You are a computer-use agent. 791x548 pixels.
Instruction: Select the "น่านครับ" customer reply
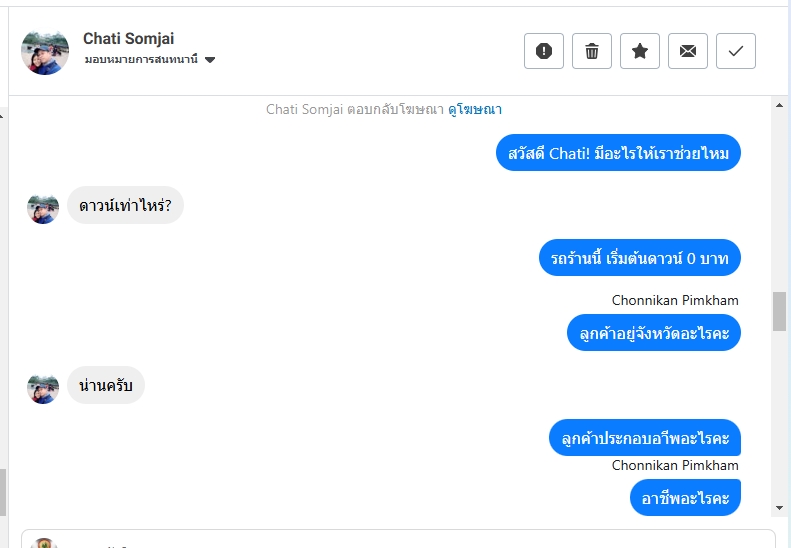tap(106, 385)
